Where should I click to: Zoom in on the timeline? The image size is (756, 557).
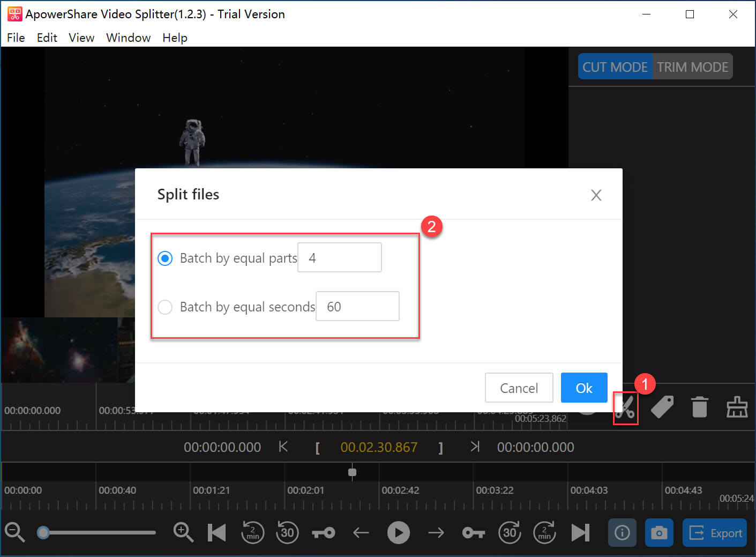(183, 532)
